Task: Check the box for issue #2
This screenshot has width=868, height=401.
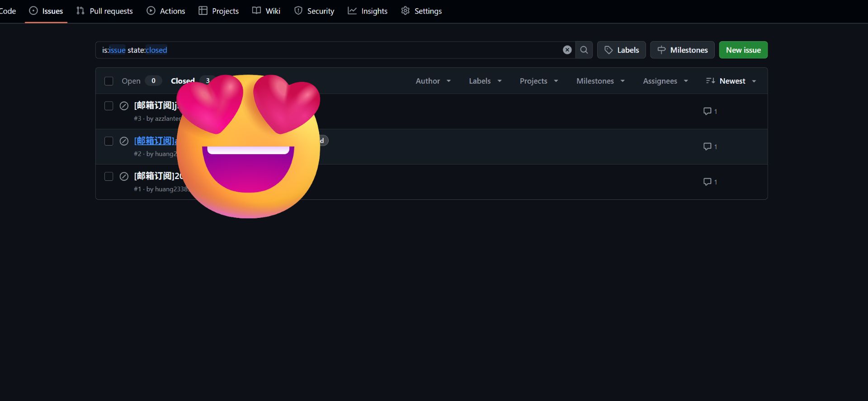Action: coord(108,141)
